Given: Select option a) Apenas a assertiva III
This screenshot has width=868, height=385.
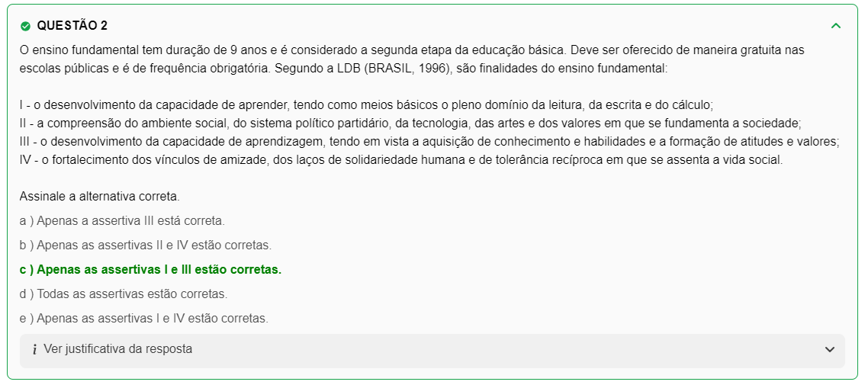Looking at the screenshot, I should (122, 221).
